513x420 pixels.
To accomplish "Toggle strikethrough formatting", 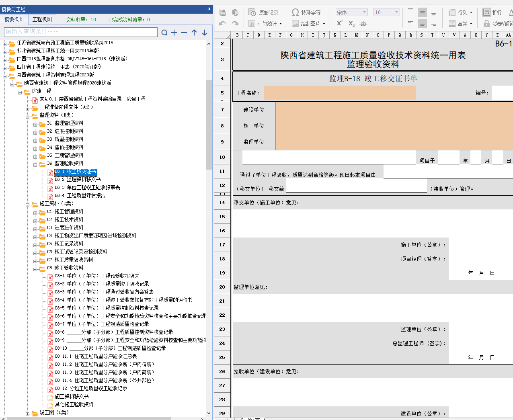I will tap(363, 24).
